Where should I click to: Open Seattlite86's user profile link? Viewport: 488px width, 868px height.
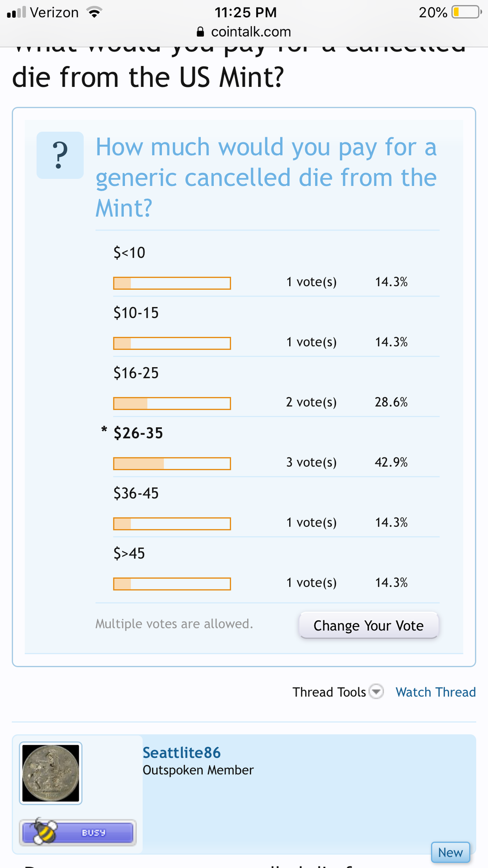pyautogui.click(x=182, y=753)
